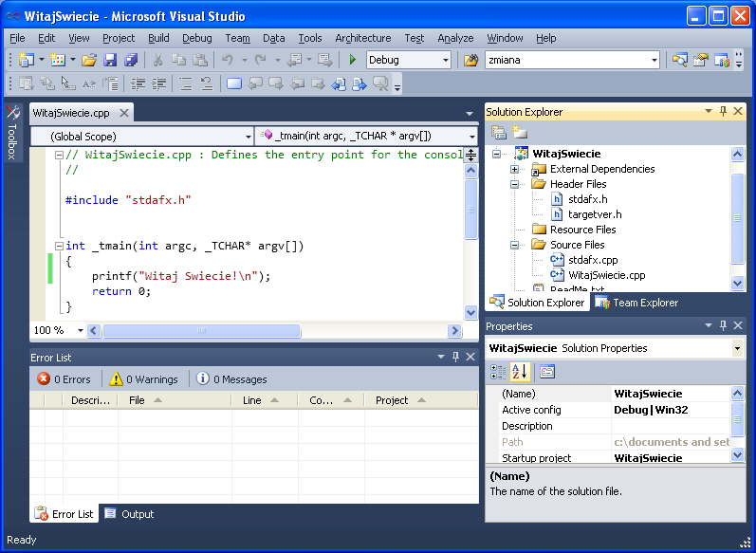Toggle the 0 Warnings filter
This screenshot has height=553, width=756.
143,379
